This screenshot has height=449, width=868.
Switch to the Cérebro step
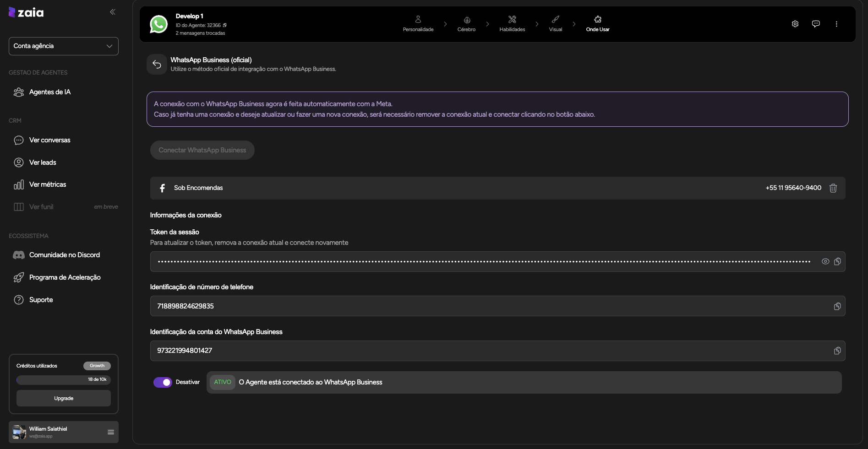466,24
